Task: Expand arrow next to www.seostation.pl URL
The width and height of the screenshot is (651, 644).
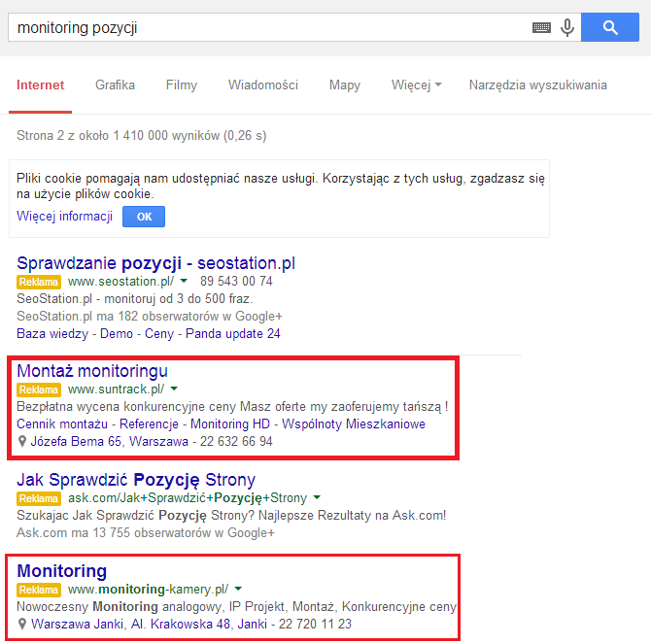Action: coord(186,282)
